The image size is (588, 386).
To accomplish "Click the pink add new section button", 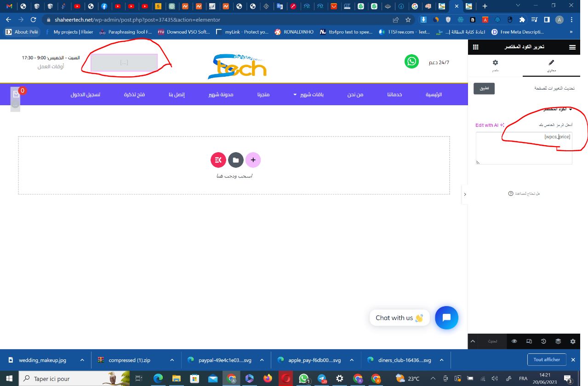I will point(253,160).
